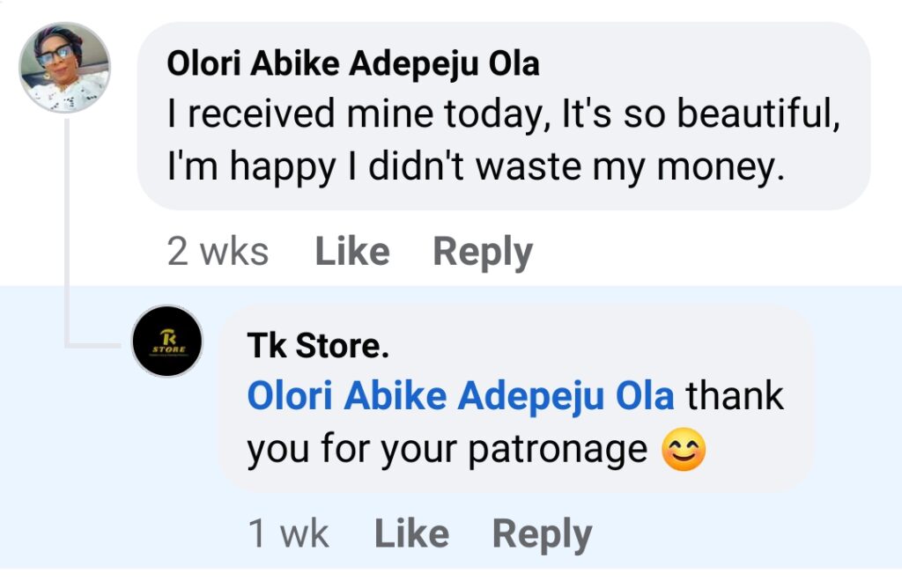This screenshot has height=588, width=902.
Task: Click the 1 wk timestamp
Action: 288,534
